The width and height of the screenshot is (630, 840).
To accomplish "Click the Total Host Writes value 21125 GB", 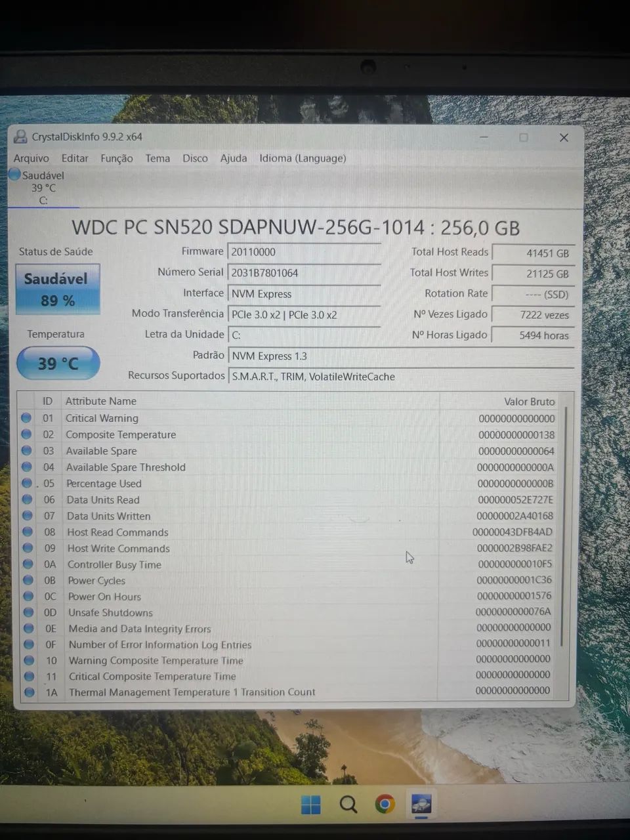I will point(534,274).
